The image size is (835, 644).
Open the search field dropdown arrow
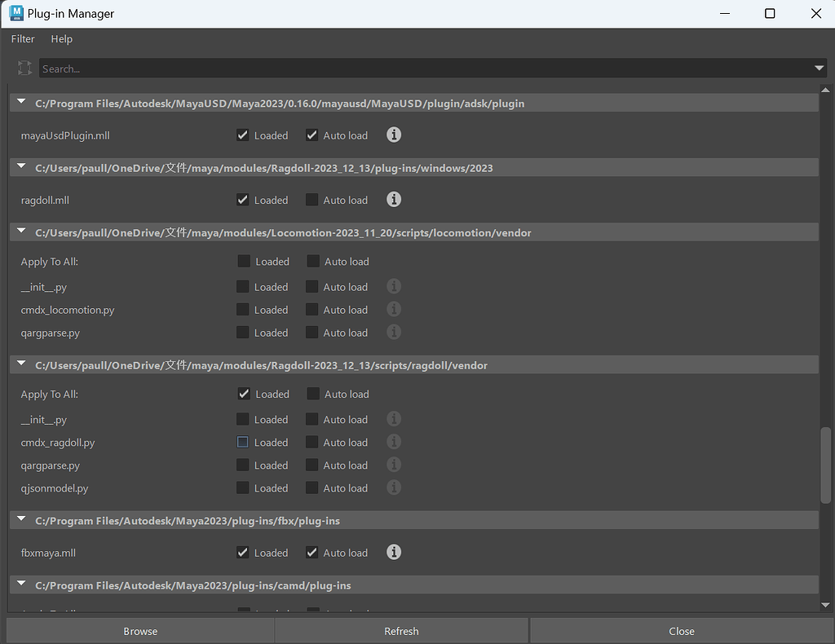coord(819,68)
